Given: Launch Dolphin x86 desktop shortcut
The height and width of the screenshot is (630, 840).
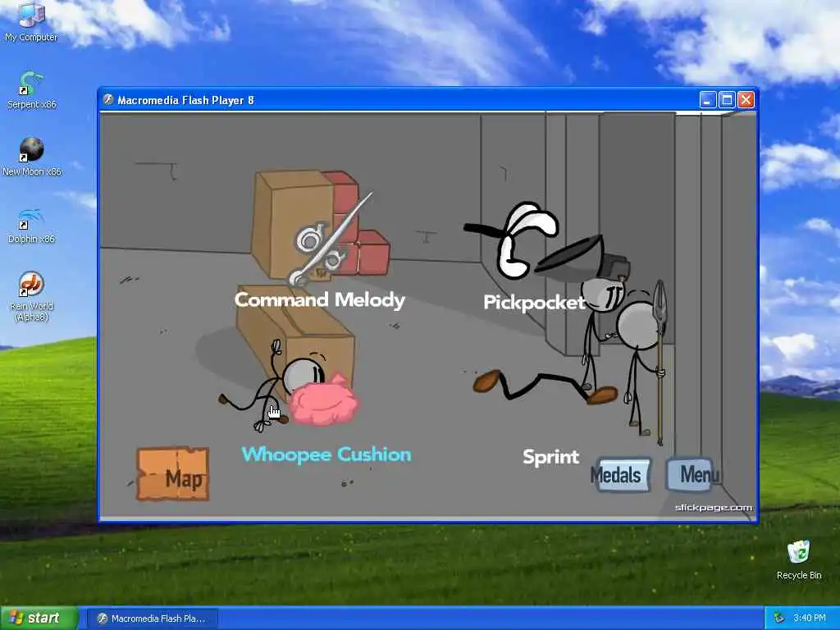Looking at the screenshot, I should click(x=31, y=225).
